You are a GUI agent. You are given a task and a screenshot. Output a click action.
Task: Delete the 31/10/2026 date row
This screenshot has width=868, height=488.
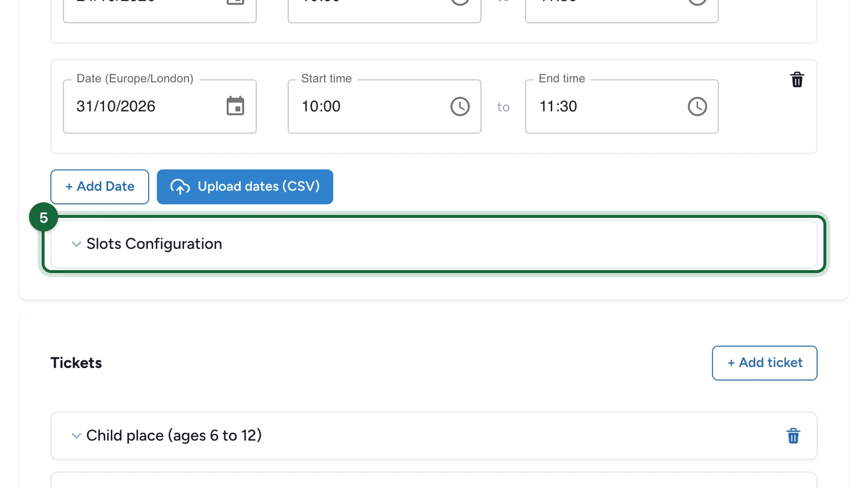[797, 80]
